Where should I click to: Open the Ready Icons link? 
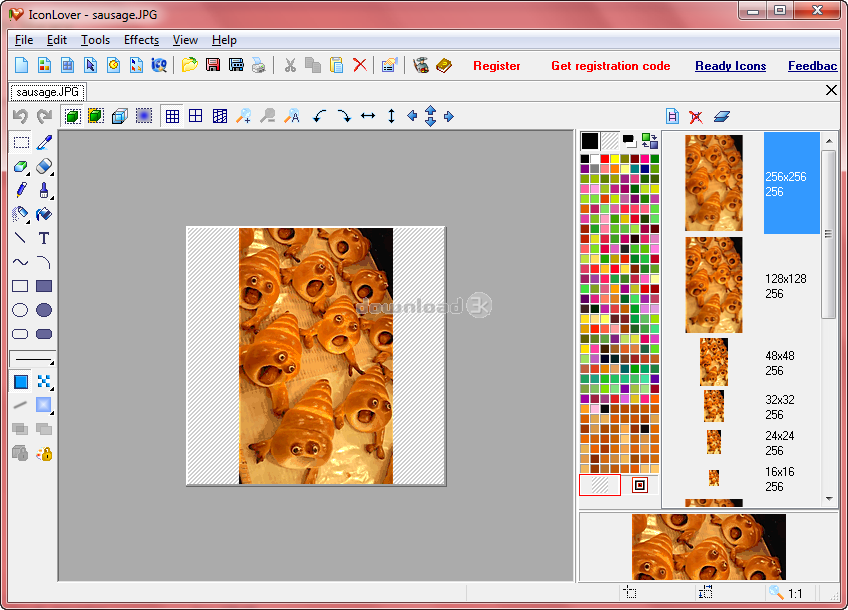730,66
